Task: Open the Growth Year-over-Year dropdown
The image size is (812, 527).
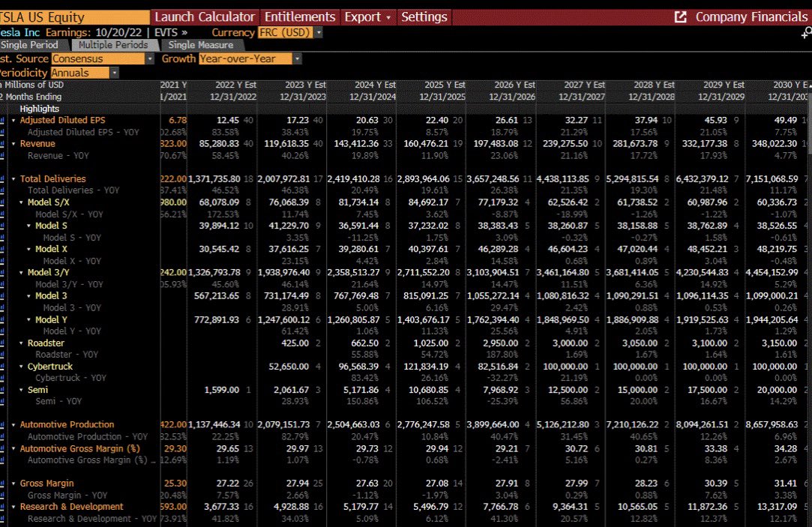Action: click(x=297, y=59)
